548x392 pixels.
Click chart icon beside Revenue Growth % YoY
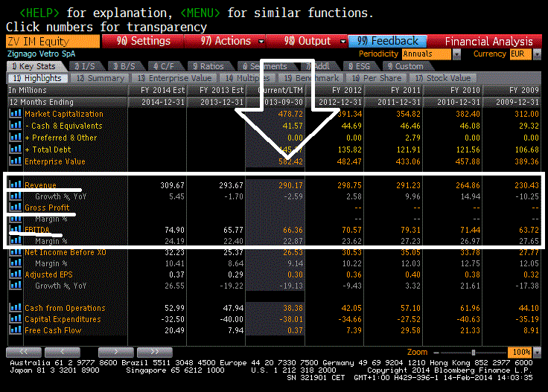tap(16, 196)
